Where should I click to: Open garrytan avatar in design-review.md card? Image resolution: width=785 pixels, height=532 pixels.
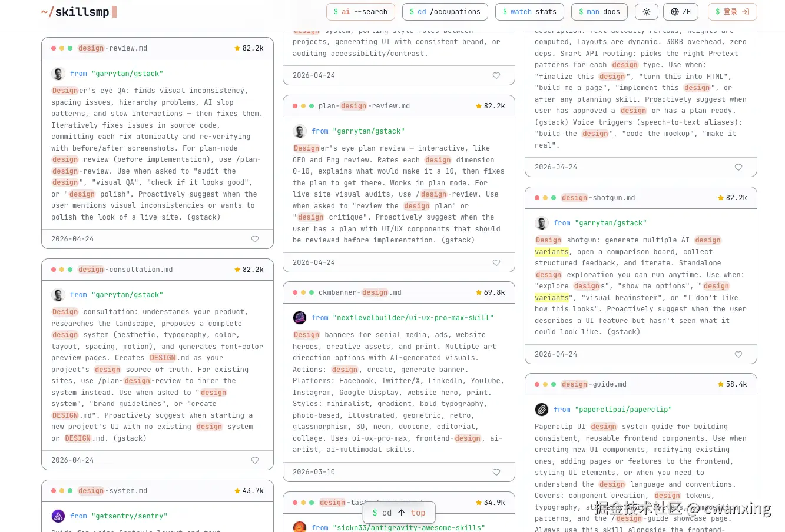coord(58,74)
